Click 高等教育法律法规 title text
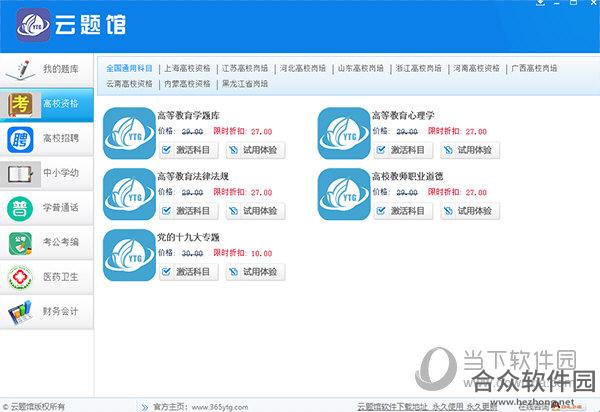The width and height of the screenshot is (600, 412). pos(193,176)
